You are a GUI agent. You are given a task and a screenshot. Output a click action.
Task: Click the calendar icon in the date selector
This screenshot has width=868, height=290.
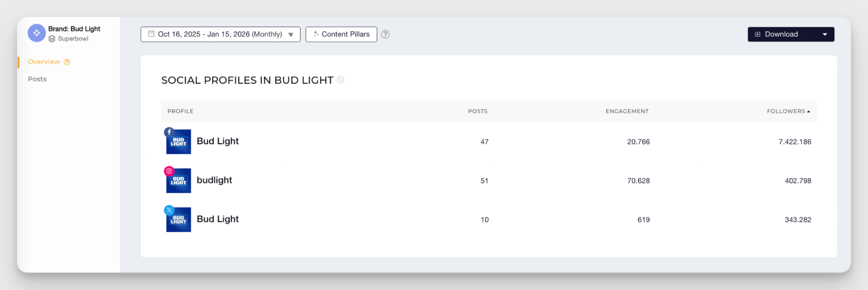pyautogui.click(x=151, y=34)
